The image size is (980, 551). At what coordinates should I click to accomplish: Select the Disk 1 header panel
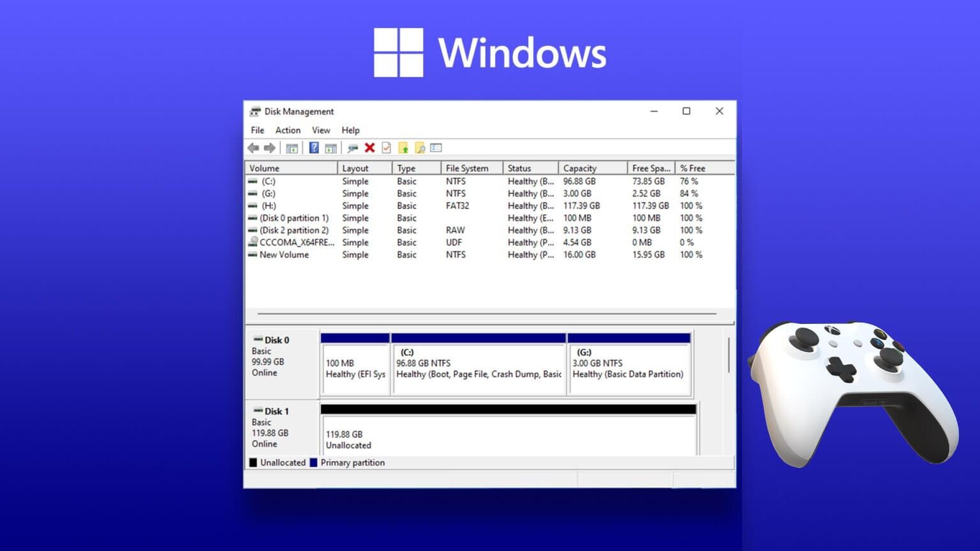(282, 428)
